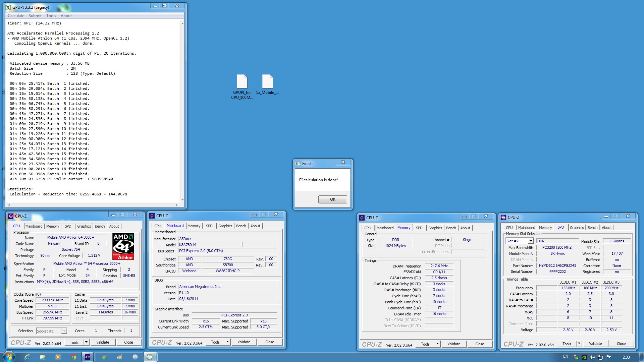Open the Action Center flag icon
This screenshot has width=644, height=362.
(608, 357)
